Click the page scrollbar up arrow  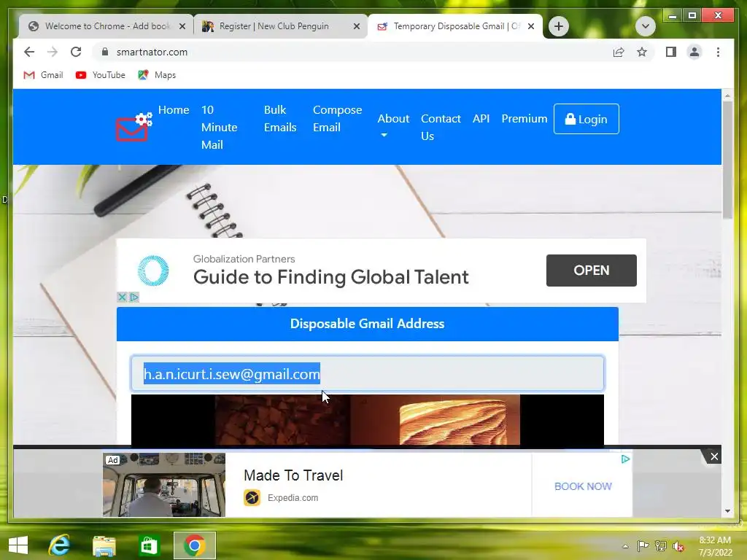tap(727, 96)
